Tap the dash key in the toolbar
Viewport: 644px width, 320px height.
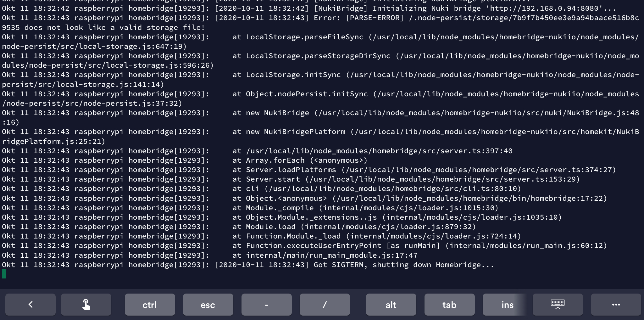pyautogui.click(x=266, y=305)
